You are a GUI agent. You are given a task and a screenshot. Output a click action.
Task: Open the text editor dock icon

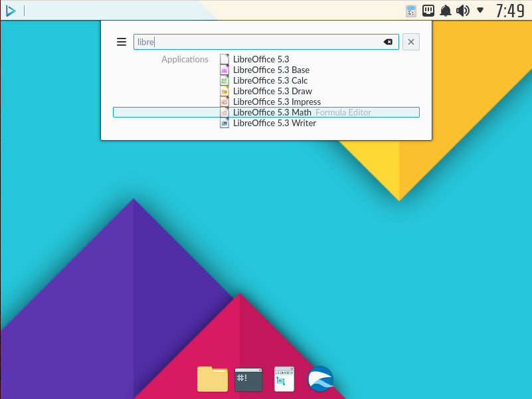point(284,379)
